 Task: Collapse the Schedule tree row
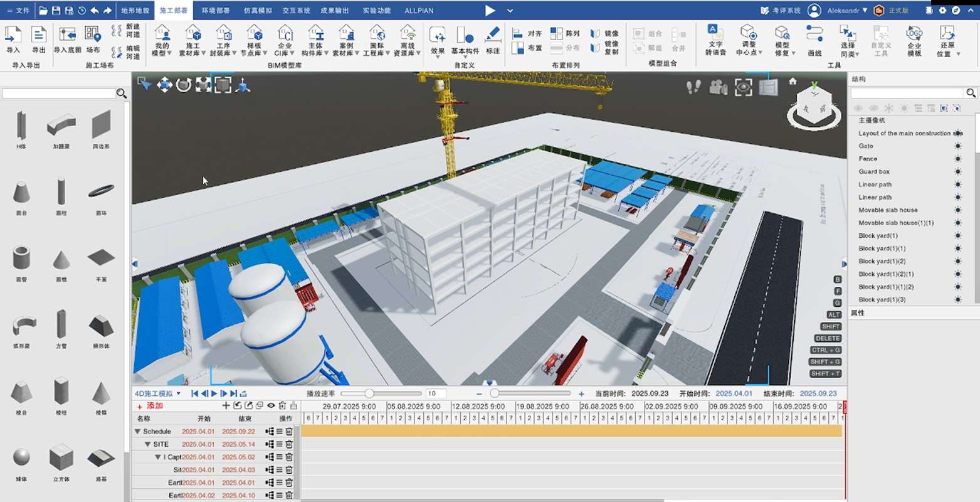coord(137,432)
